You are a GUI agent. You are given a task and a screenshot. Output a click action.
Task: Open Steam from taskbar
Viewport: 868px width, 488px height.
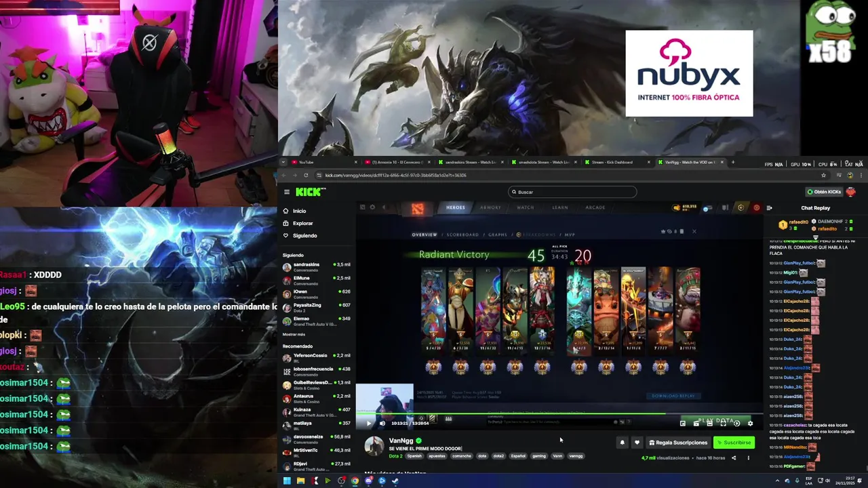[x=395, y=481]
